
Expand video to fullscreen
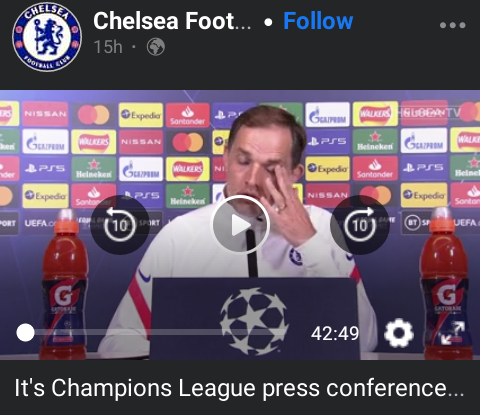[x=452, y=333]
